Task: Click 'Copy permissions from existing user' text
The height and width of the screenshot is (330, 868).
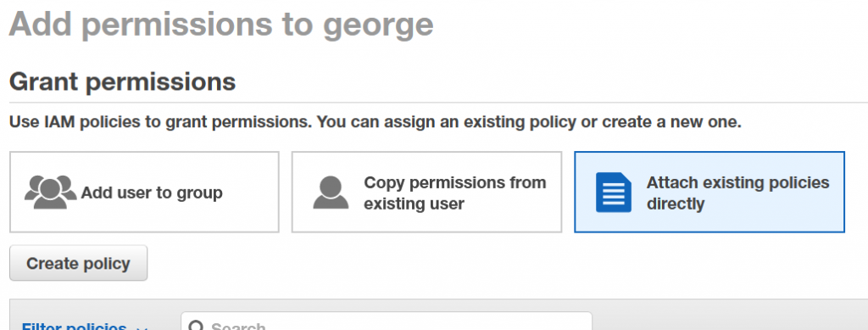Action: (x=455, y=193)
